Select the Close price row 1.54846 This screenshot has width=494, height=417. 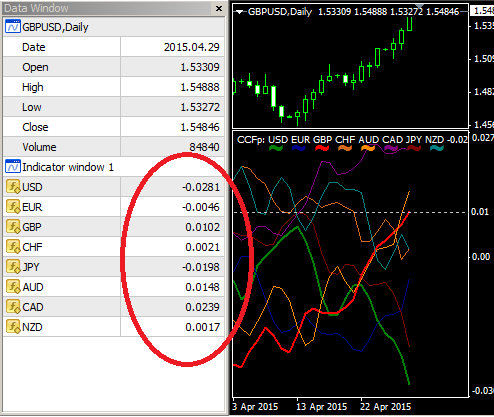tap(113, 127)
